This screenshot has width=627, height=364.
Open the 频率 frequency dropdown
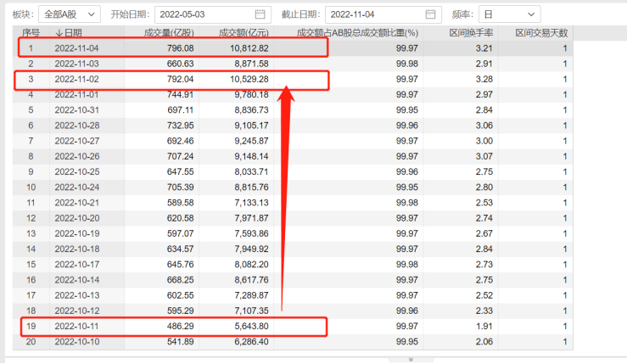coord(508,14)
